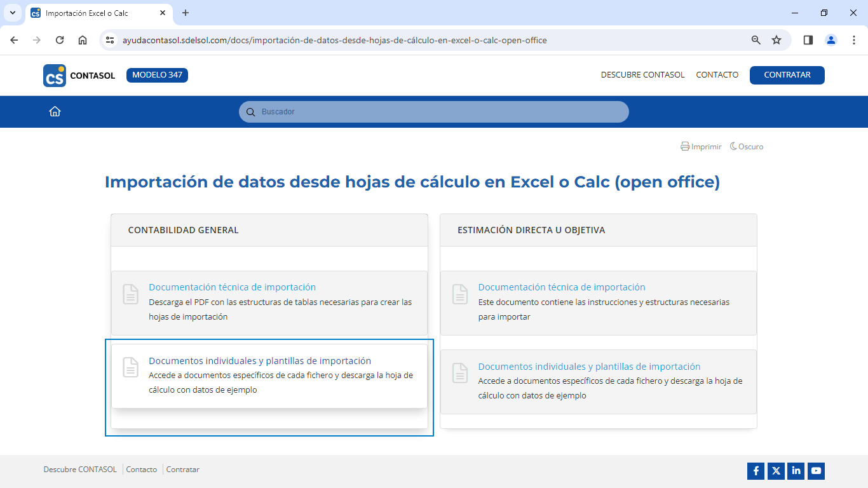The width and height of the screenshot is (868, 488).
Task: Open Documentación técnica under Contabilidad General
Action: [x=232, y=287]
